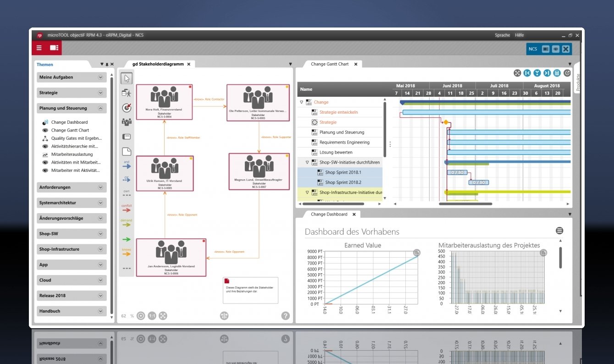Select the Nora Holt, Finanzvorstand stakeholder box
The height and width of the screenshot is (364, 614).
[x=164, y=102]
